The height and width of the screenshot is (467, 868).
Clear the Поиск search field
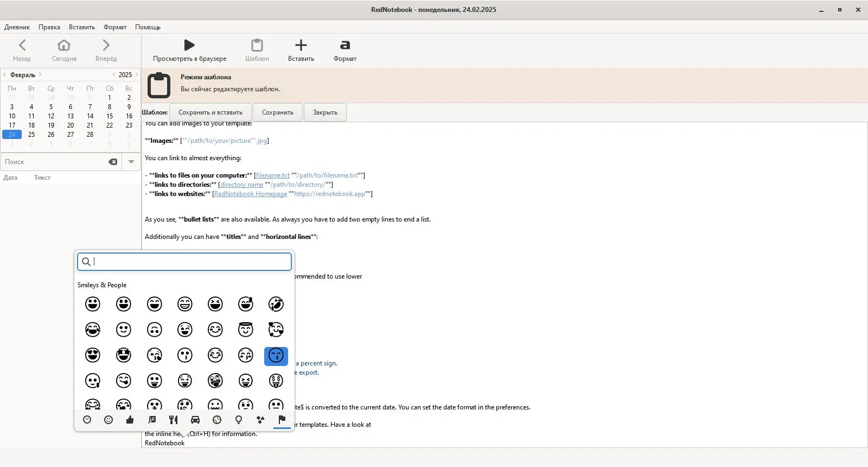pos(113,162)
